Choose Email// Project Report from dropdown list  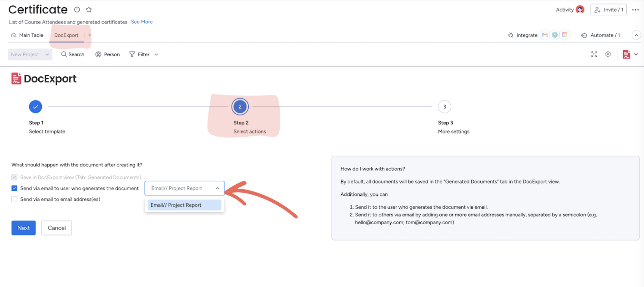(x=184, y=205)
